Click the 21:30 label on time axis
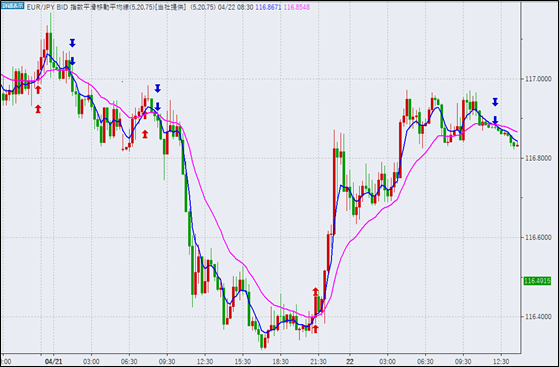The image size is (559, 367). coord(318,361)
